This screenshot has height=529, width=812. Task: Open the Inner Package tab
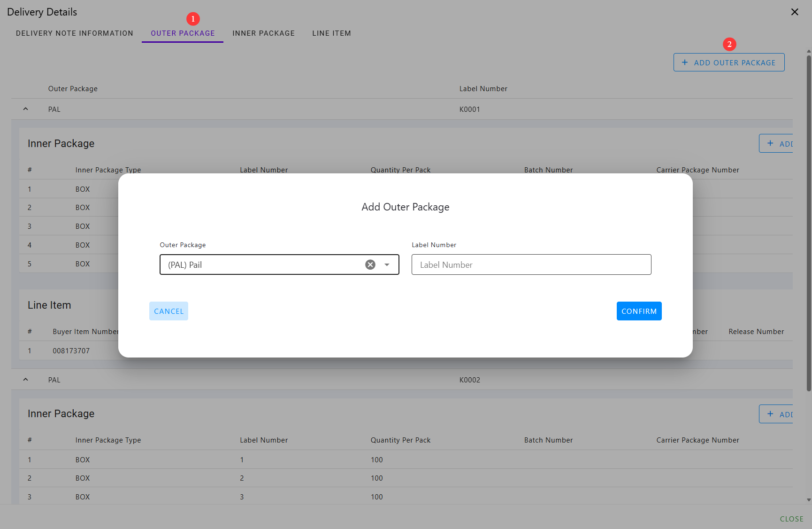[x=263, y=33]
